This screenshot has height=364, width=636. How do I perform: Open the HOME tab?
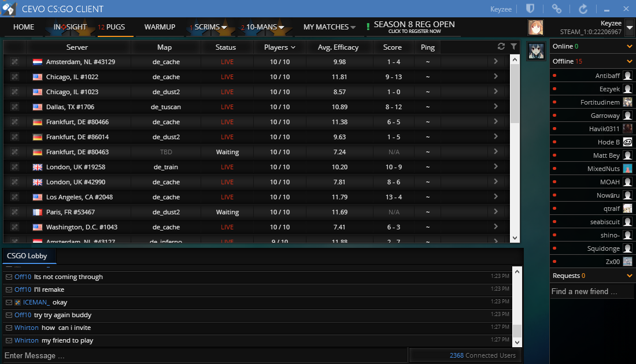pos(24,27)
